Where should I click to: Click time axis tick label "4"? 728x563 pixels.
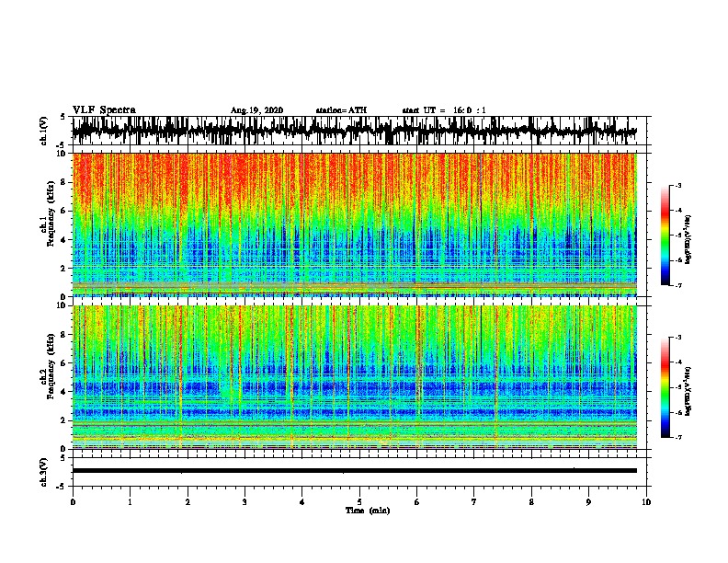point(302,502)
